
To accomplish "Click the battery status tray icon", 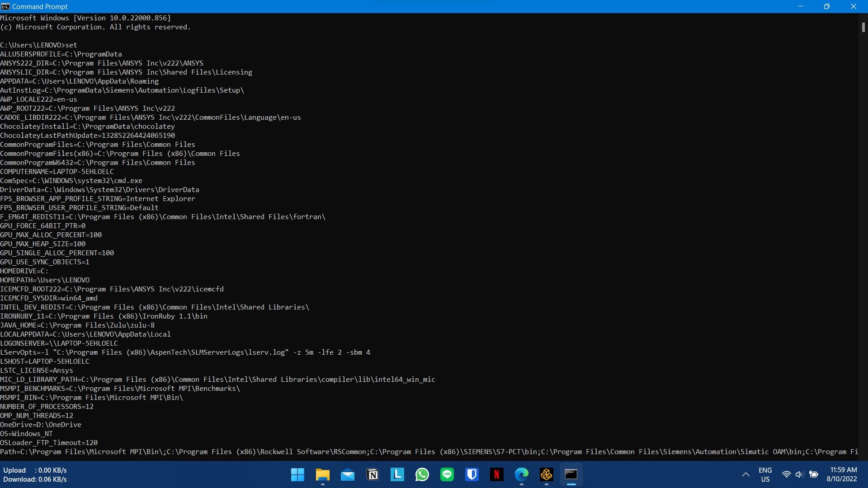I will [x=814, y=474].
